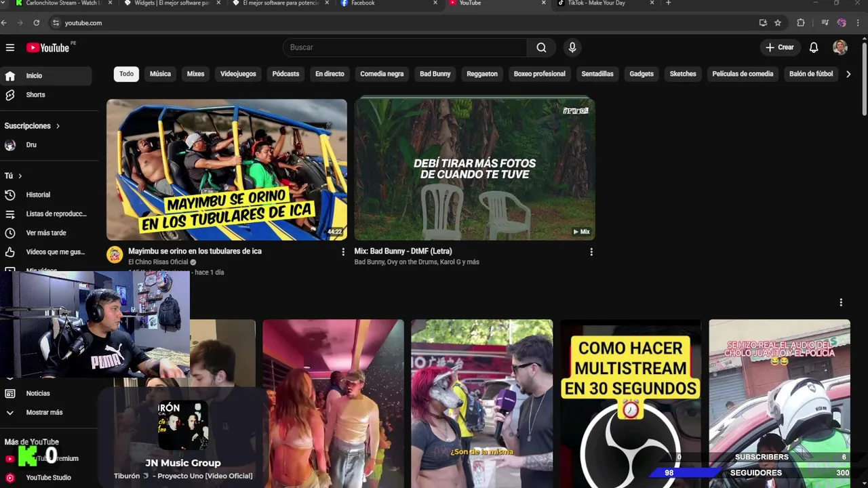Image resolution: width=868 pixels, height=488 pixels.
Task: Bookmark page with the star icon
Action: coord(778,23)
